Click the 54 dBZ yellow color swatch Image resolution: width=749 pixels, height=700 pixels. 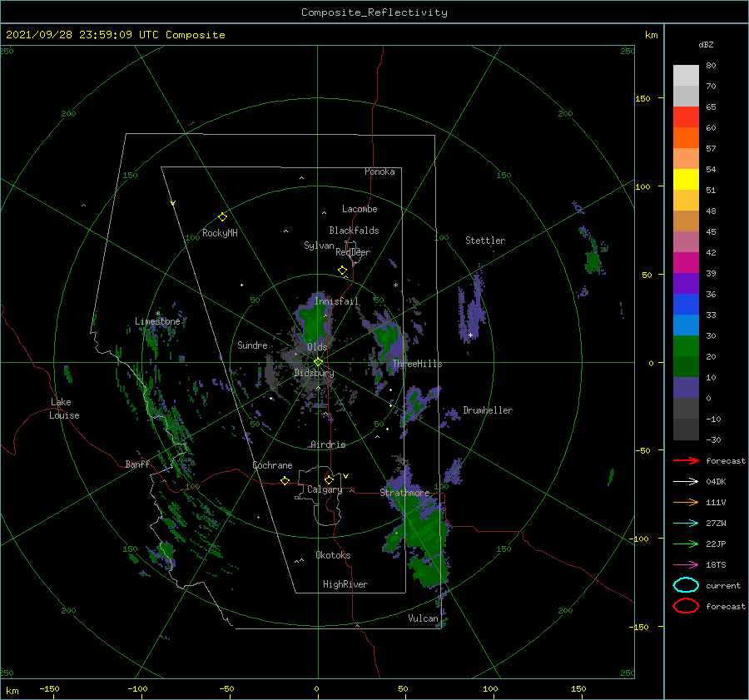(x=686, y=180)
